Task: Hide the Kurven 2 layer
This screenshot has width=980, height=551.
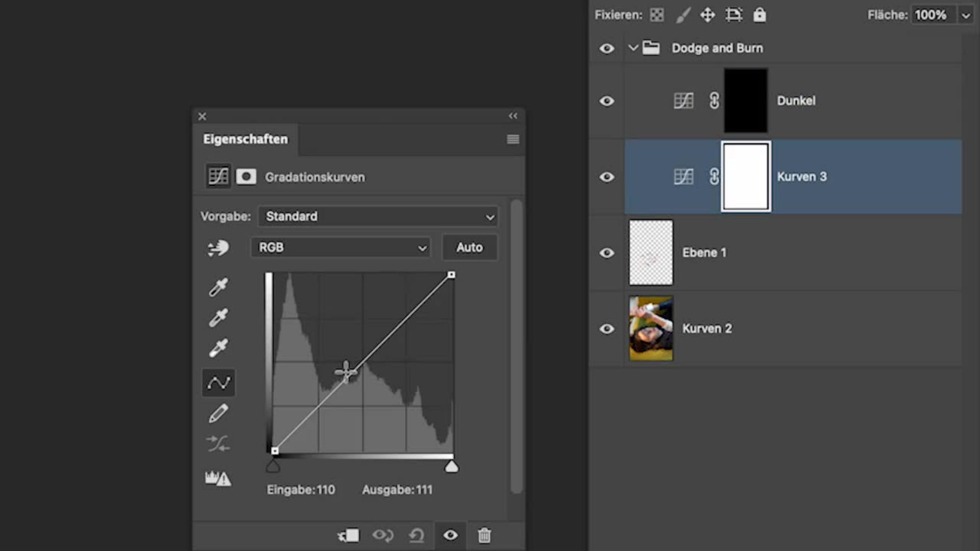Action: click(606, 329)
